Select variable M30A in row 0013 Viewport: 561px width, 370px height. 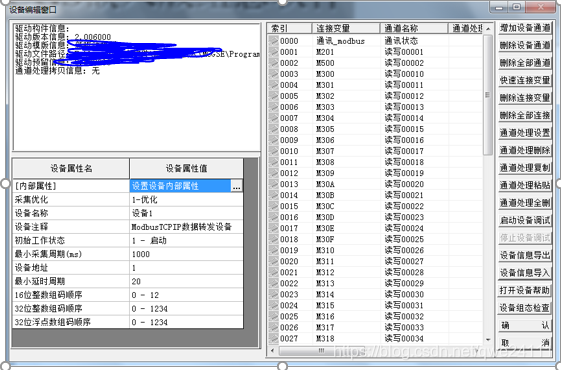coord(325,184)
